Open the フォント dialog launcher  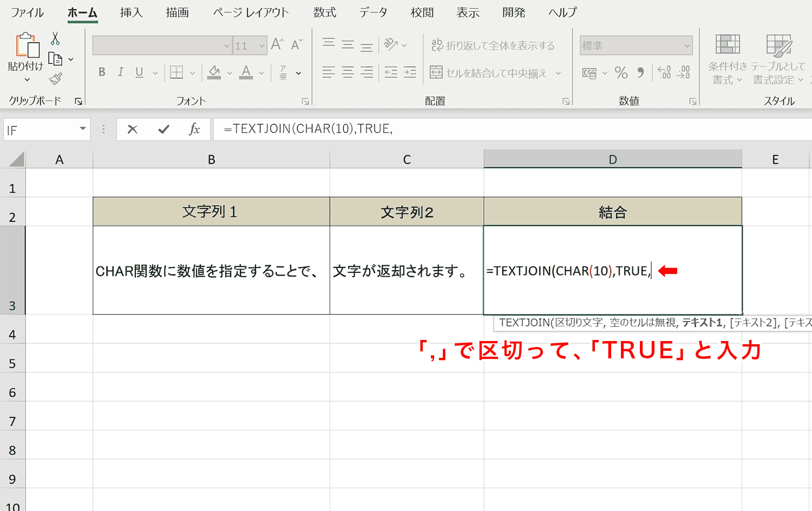point(305,101)
